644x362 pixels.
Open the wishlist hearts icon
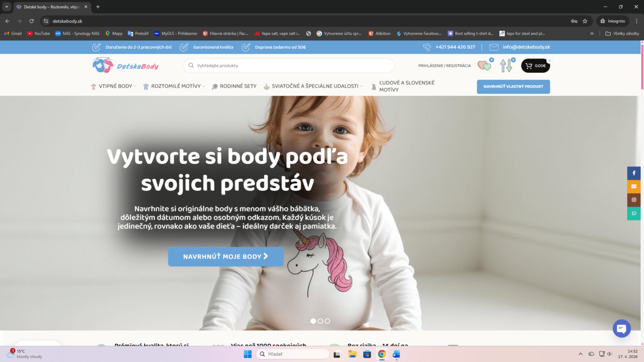click(484, 66)
